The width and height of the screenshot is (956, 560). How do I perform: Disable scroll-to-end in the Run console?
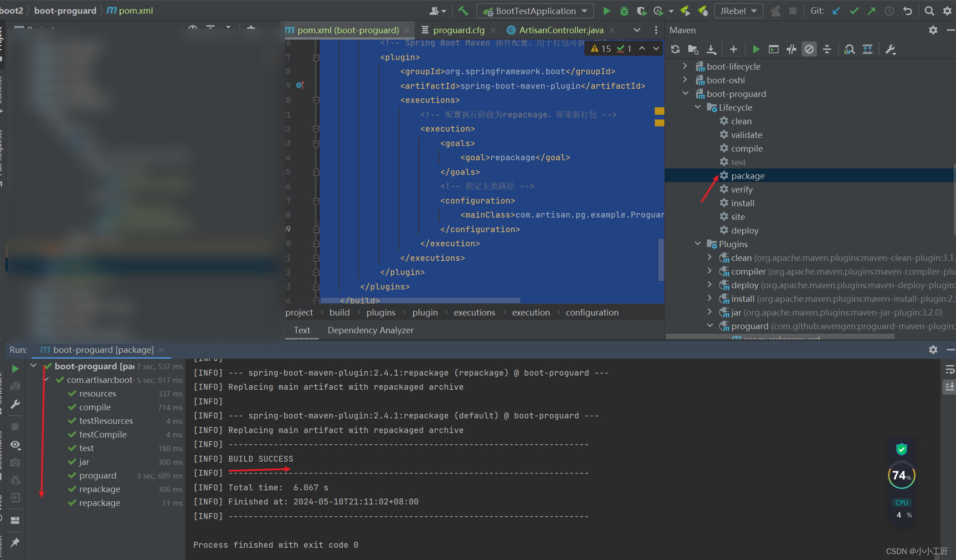(x=950, y=387)
